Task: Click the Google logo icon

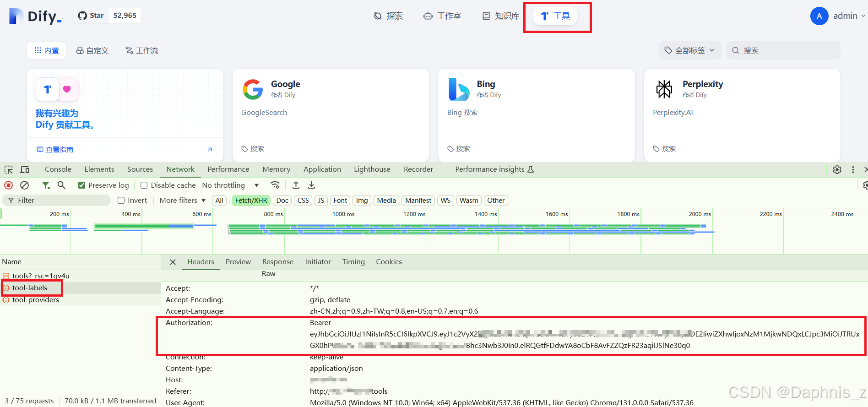Action: [x=253, y=89]
